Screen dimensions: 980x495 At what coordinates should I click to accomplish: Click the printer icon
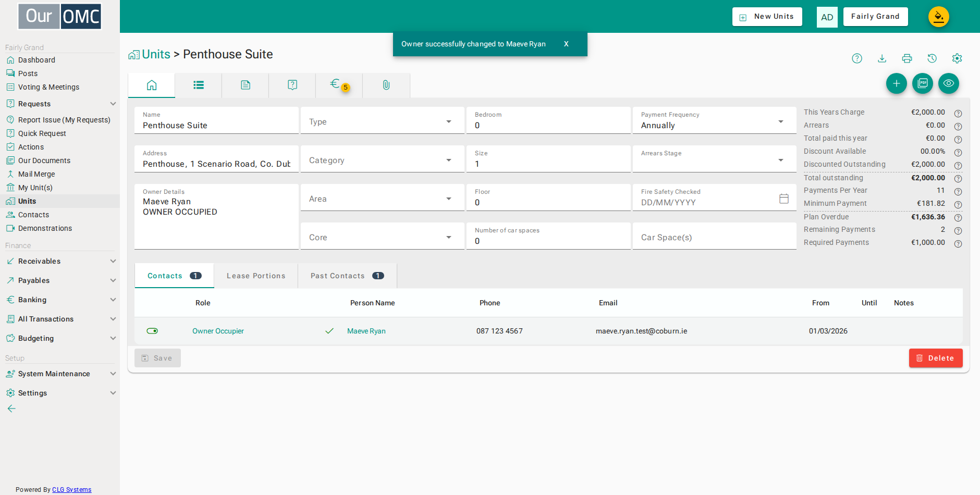tap(907, 58)
